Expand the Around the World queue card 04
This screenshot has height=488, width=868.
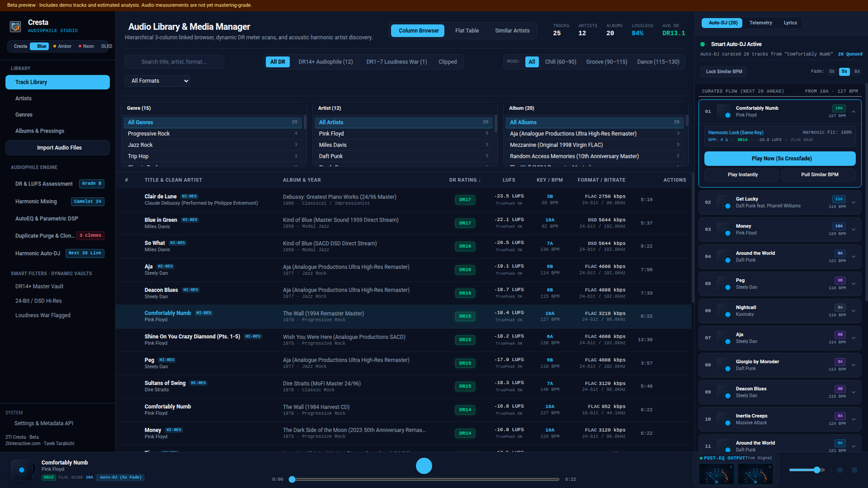(x=853, y=256)
